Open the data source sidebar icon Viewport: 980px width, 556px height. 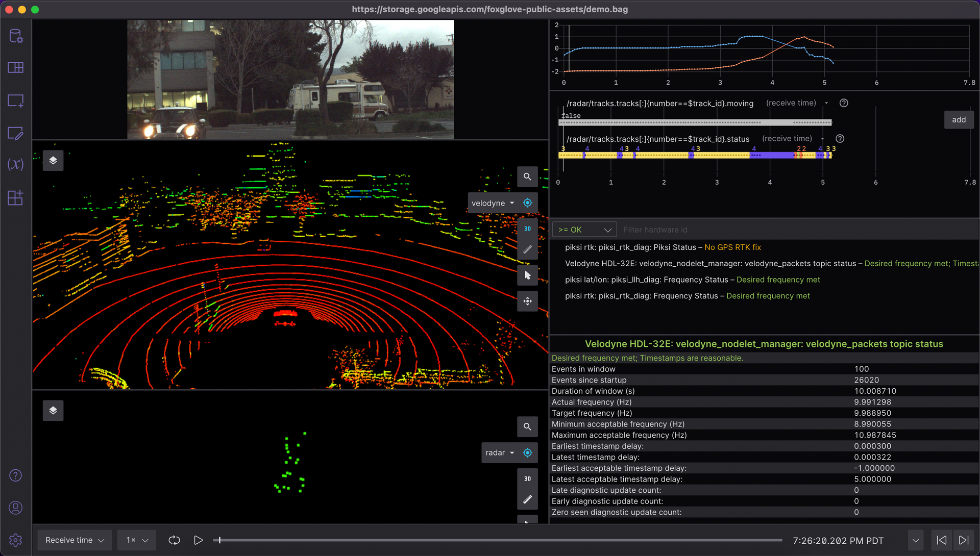click(x=16, y=36)
